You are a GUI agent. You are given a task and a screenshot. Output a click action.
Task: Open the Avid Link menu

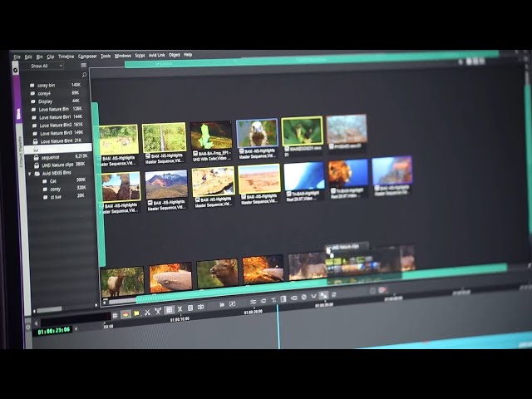[x=157, y=55]
